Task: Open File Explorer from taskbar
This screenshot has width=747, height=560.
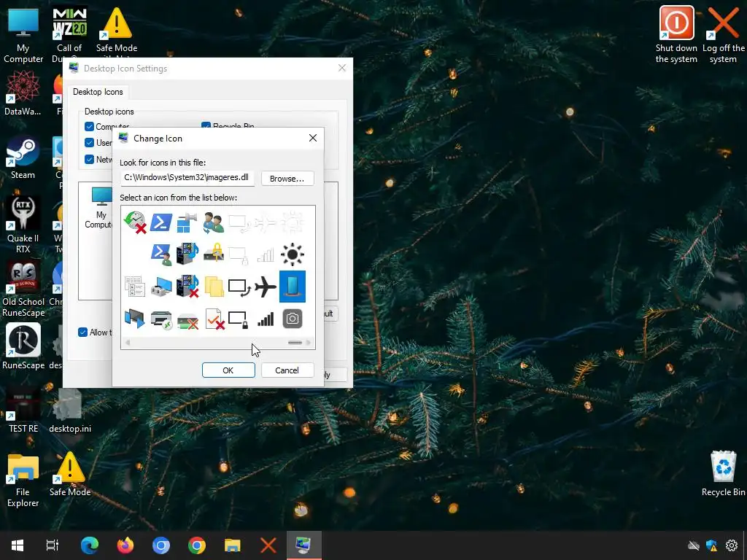Action: coord(233,545)
